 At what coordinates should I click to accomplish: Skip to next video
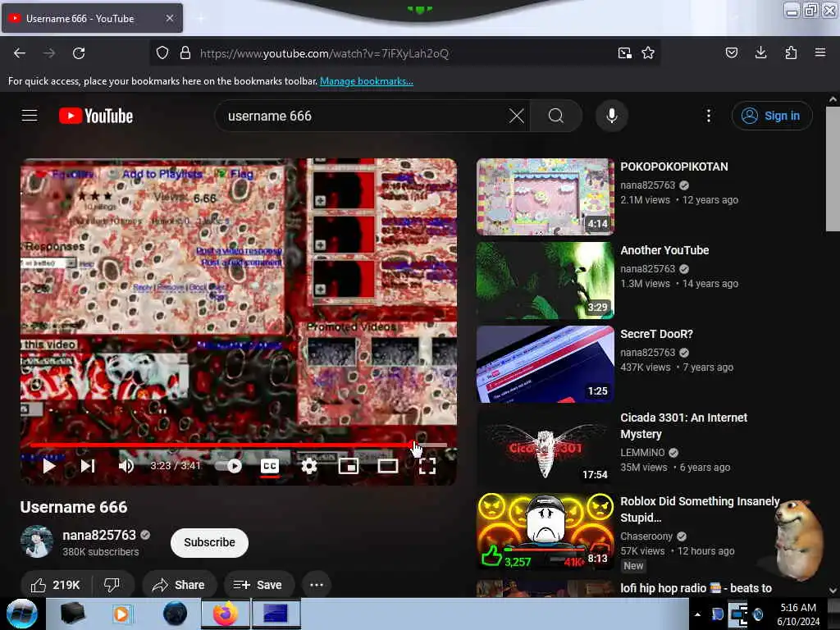(88, 466)
